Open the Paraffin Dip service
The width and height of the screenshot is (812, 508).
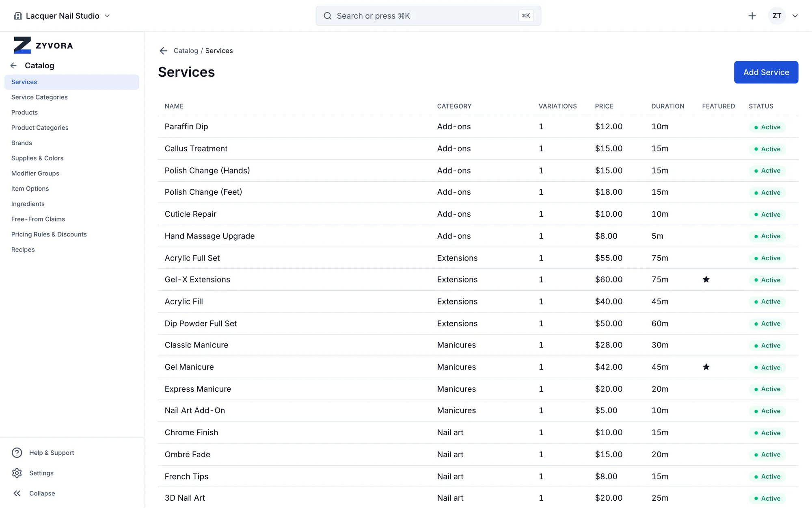[x=186, y=127]
